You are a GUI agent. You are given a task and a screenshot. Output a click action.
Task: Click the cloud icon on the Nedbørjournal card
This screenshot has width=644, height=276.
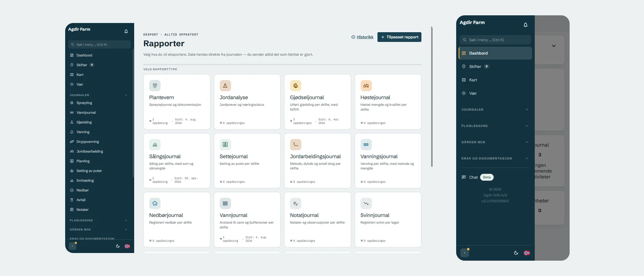pos(155,204)
